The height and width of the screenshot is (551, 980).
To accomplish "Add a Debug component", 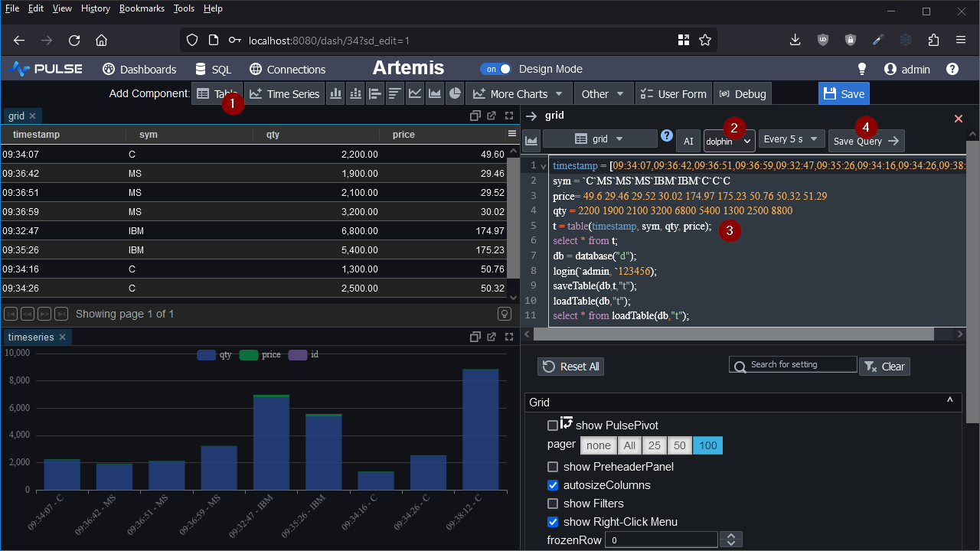I will coord(743,93).
